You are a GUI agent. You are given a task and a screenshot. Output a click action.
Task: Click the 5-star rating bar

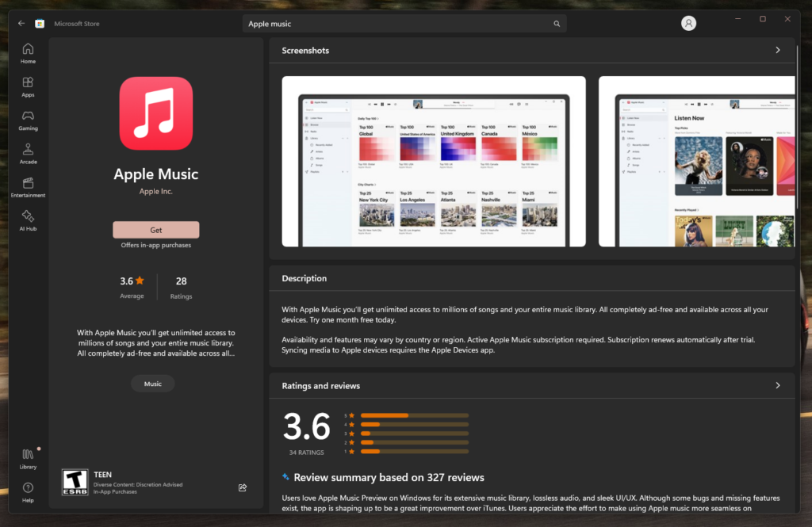point(414,415)
